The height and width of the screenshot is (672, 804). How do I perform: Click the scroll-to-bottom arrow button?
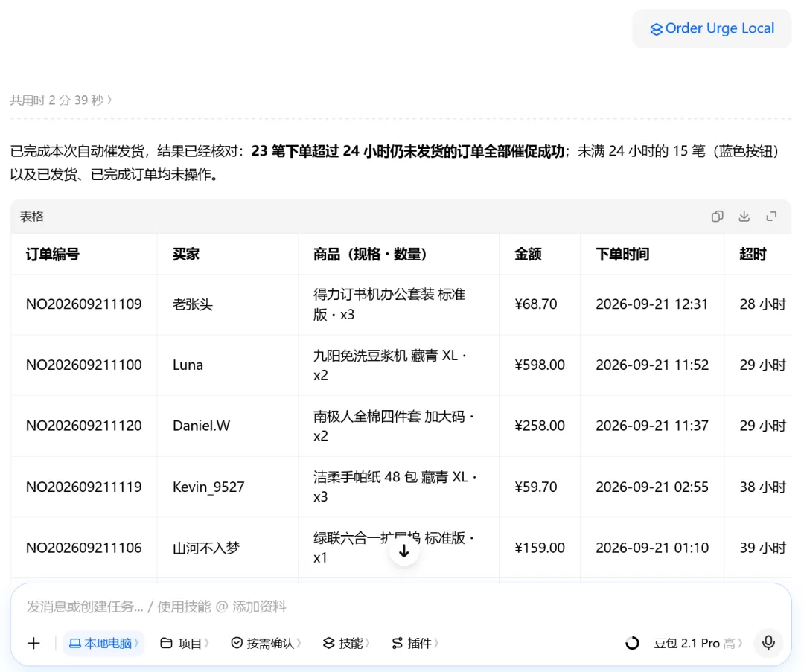coord(404,551)
